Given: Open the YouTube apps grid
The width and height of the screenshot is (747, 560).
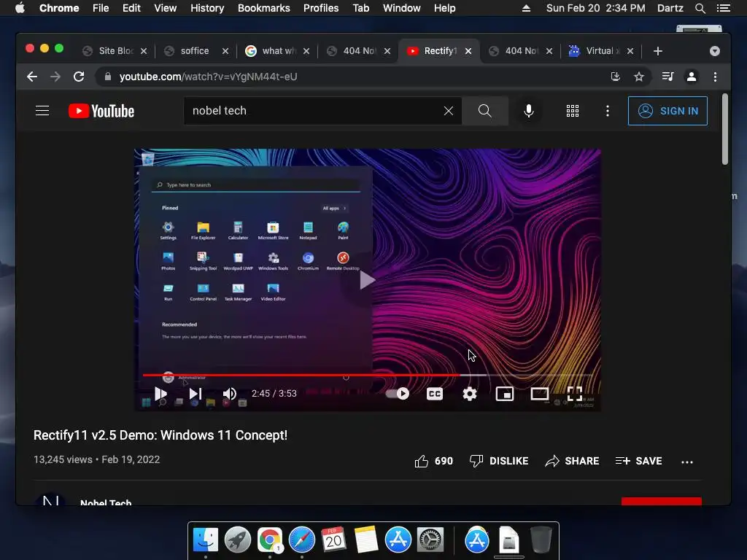Looking at the screenshot, I should [572, 111].
